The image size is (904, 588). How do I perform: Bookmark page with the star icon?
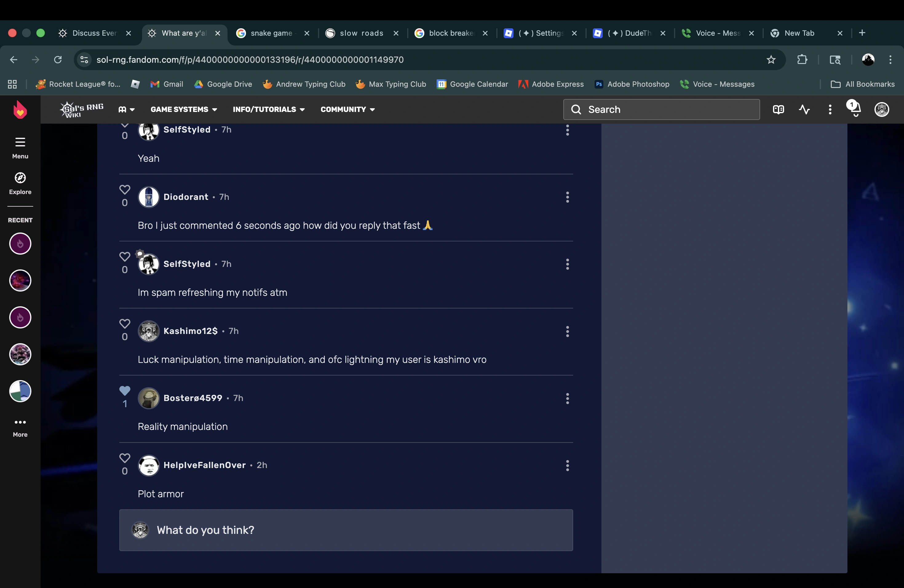771,60
